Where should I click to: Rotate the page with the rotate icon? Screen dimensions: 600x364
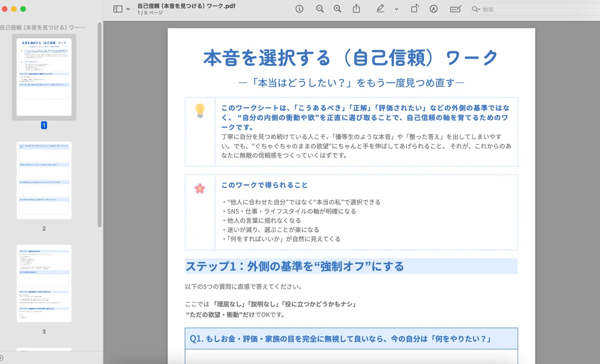(x=415, y=8)
